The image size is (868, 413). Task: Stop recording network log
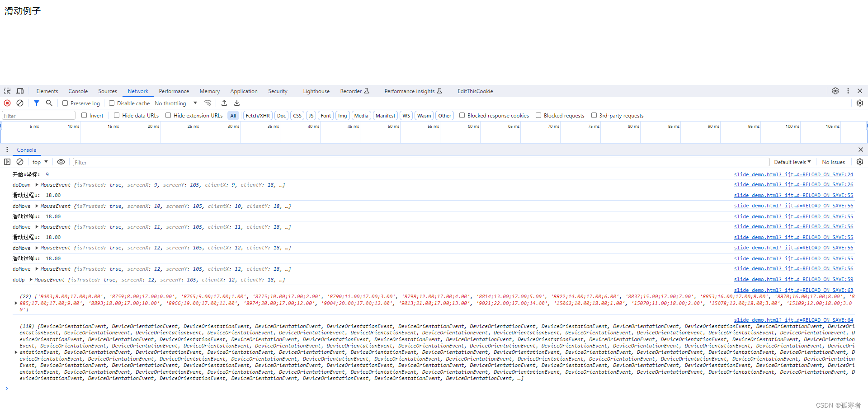coord(7,103)
